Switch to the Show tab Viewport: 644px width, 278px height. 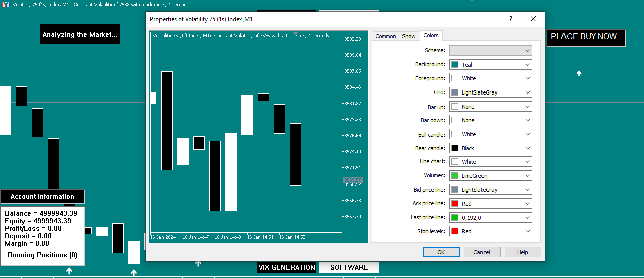(409, 36)
